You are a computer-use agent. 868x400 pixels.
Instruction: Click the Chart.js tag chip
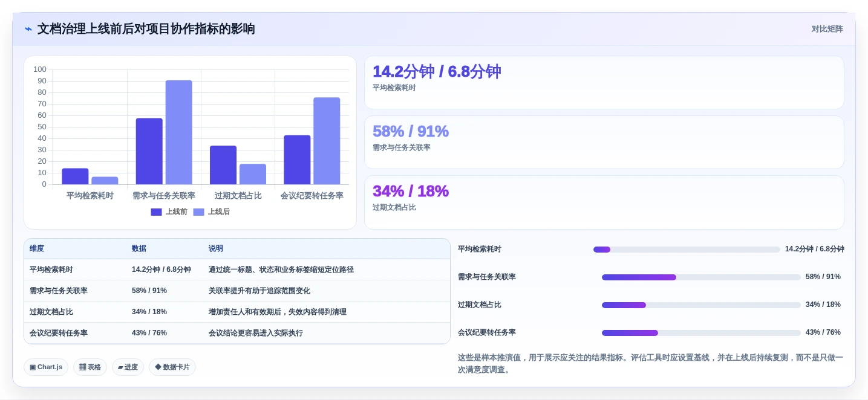(x=46, y=367)
